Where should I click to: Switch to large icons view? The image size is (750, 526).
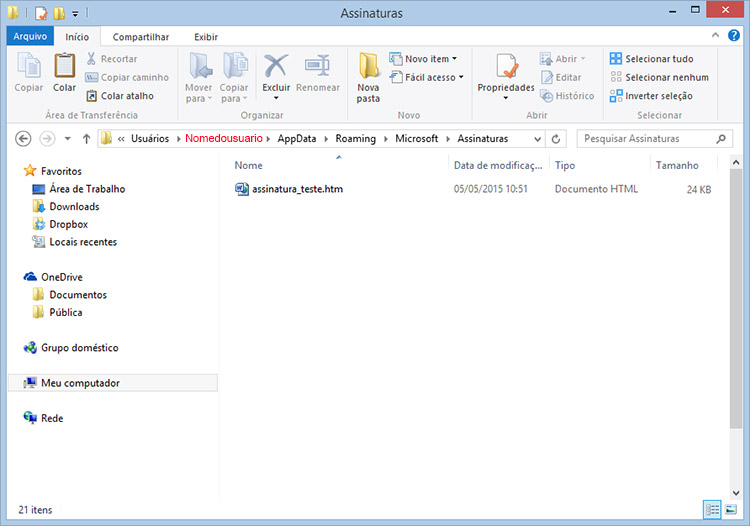click(x=731, y=510)
